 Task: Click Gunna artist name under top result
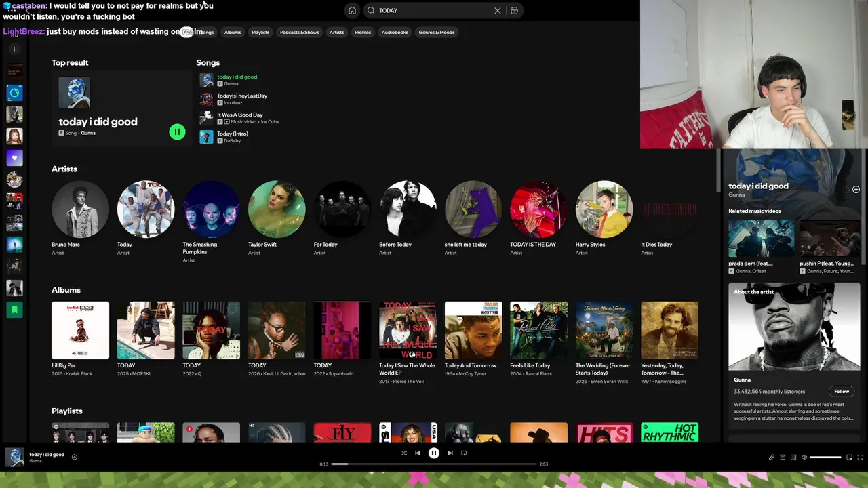tap(88, 133)
